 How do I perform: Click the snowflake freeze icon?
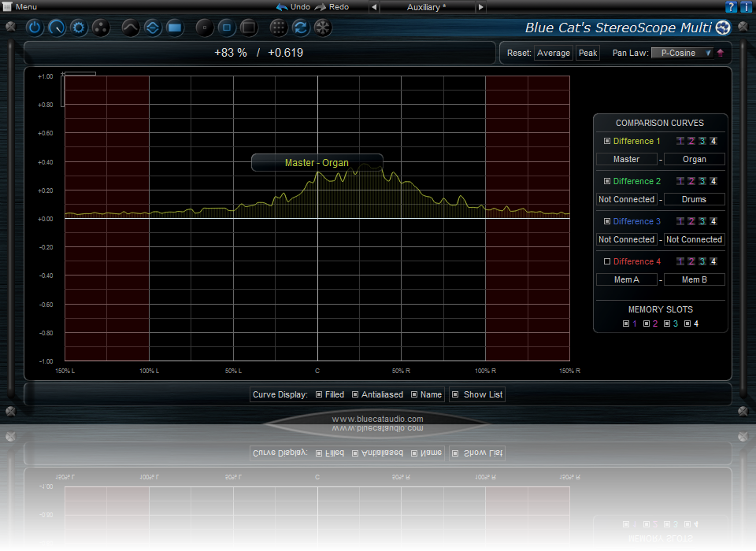[322, 28]
